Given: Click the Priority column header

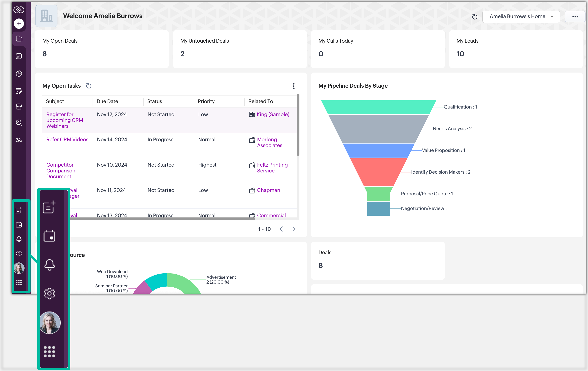Looking at the screenshot, I should pos(206,101).
